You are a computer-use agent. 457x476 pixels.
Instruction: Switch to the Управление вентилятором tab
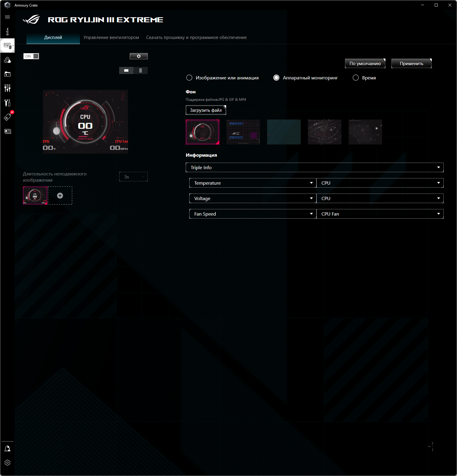tap(111, 37)
